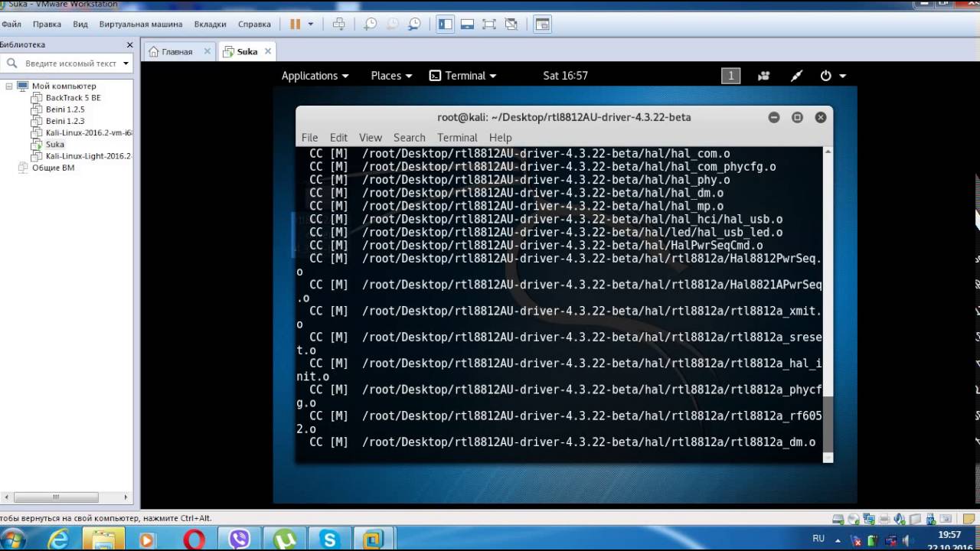Send Ctrl+Alt+Del to the VM toolbar icon
Image resolution: width=980 pixels, height=551 pixels.
tap(338, 24)
